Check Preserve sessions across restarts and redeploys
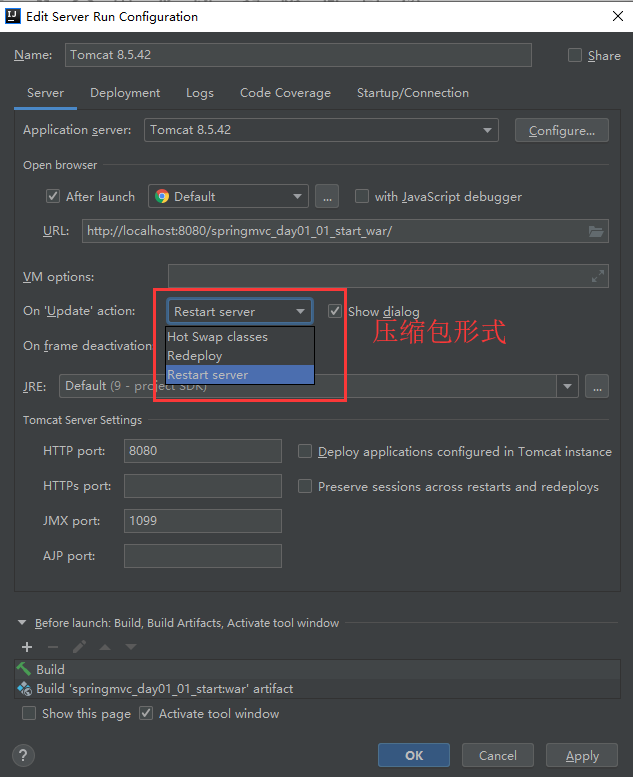633x777 pixels. coord(305,486)
